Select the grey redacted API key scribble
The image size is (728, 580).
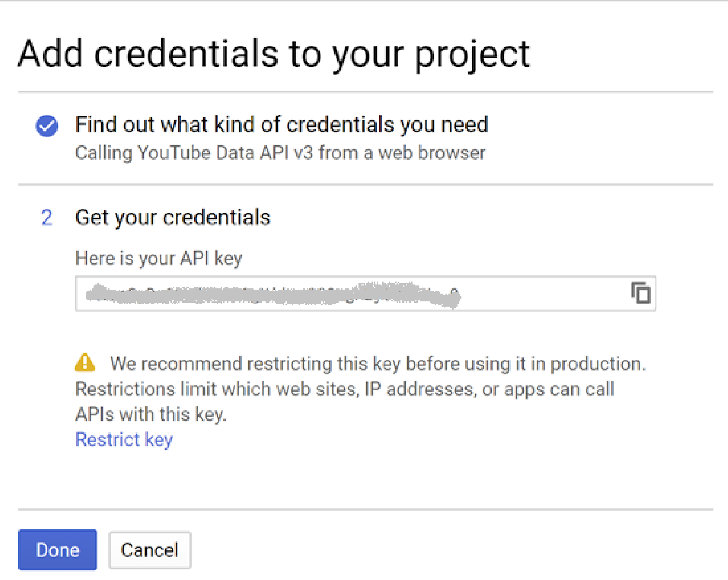[x=273, y=294]
